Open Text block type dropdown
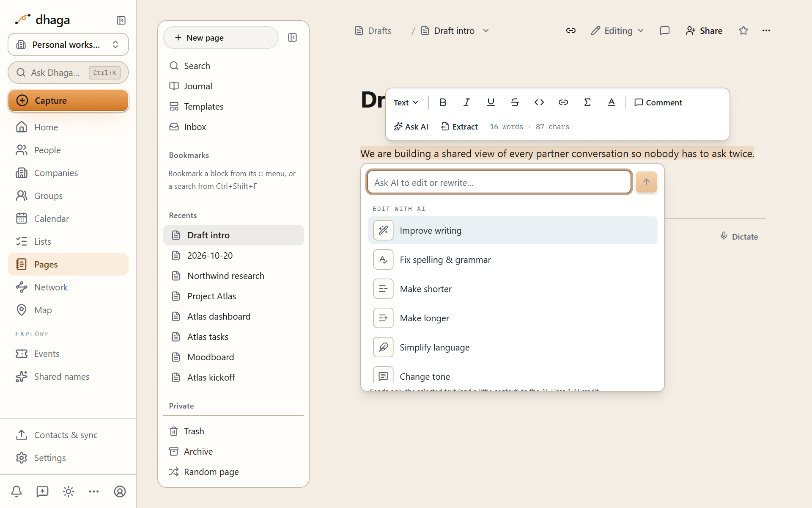The height and width of the screenshot is (508, 812). point(406,102)
